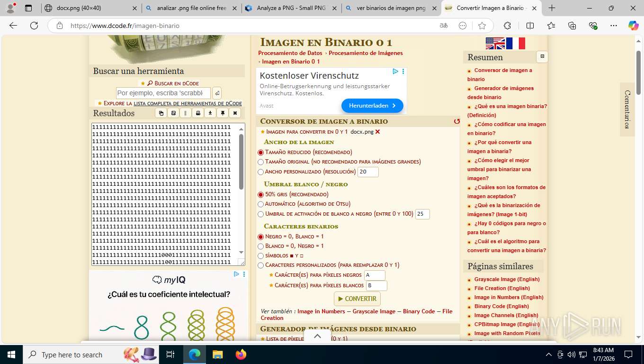Focus custom width field showing 20
The width and height of the screenshot is (644, 364).
[368, 172]
